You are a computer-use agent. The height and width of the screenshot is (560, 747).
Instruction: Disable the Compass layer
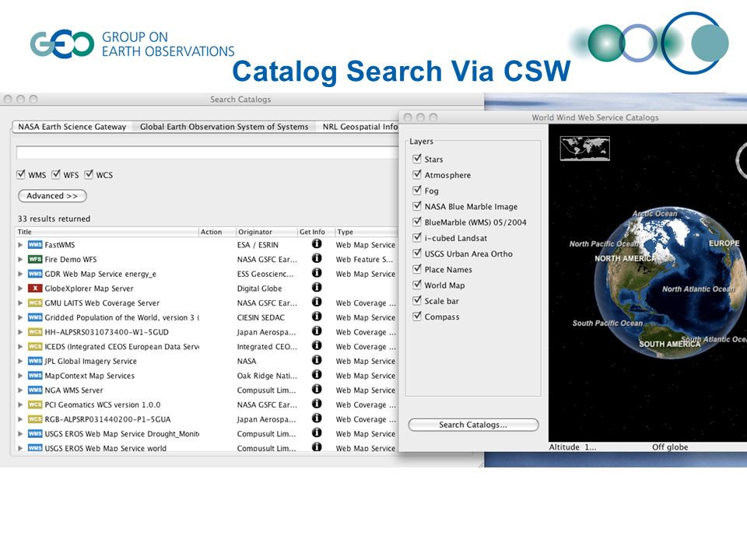[417, 316]
